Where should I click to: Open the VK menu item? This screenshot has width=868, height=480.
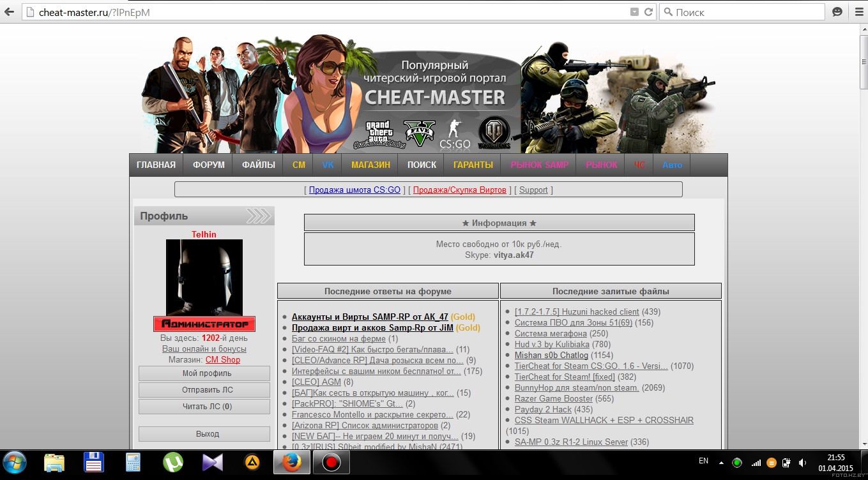(x=328, y=165)
